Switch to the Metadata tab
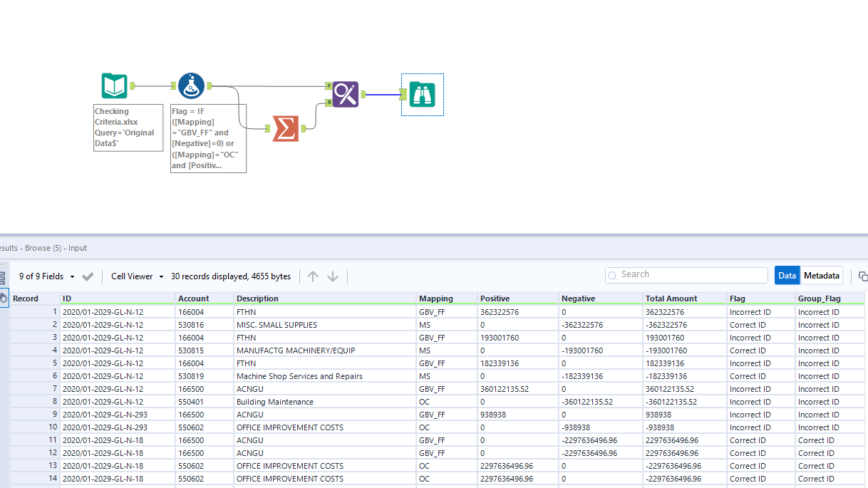Image resolution: width=868 pixels, height=488 pixels. pos(821,275)
